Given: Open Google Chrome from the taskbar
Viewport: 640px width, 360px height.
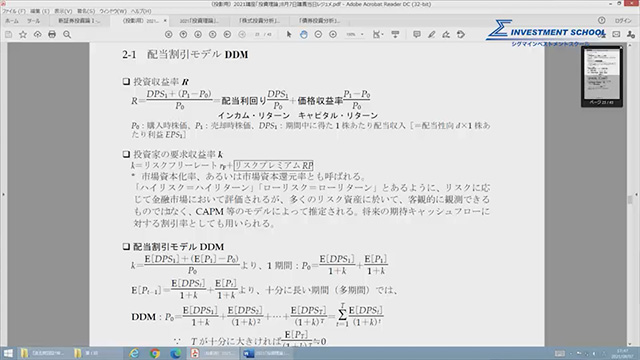Looking at the screenshot, I should [x=155, y=353].
